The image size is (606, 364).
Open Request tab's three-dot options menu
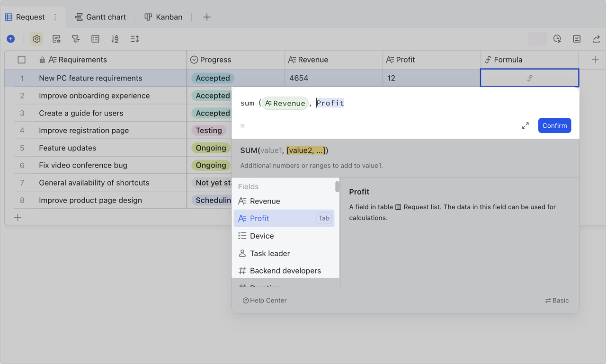coord(55,17)
